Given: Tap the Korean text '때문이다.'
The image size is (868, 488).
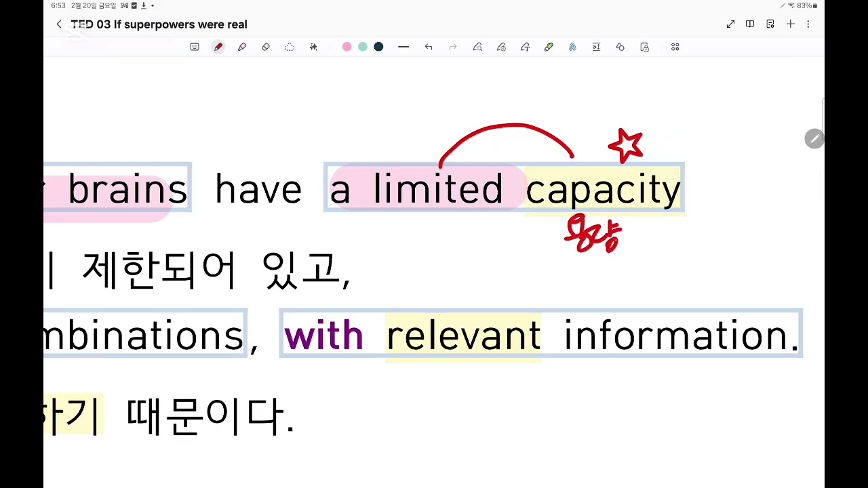Looking at the screenshot, I should click(210, 415).
